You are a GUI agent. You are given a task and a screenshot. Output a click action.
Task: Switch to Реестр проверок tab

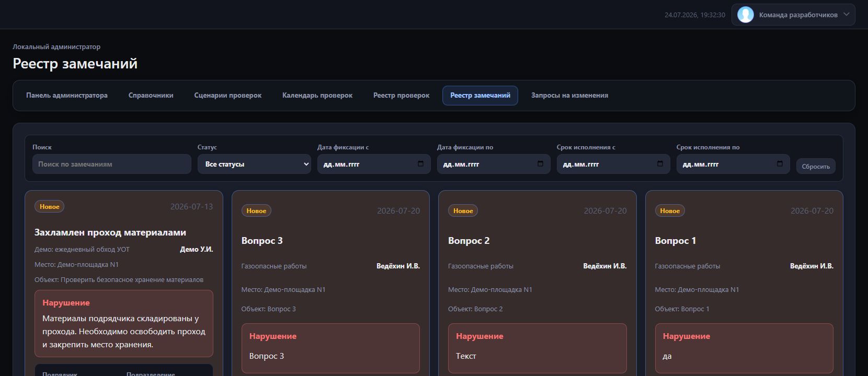[x=402, y=96]
